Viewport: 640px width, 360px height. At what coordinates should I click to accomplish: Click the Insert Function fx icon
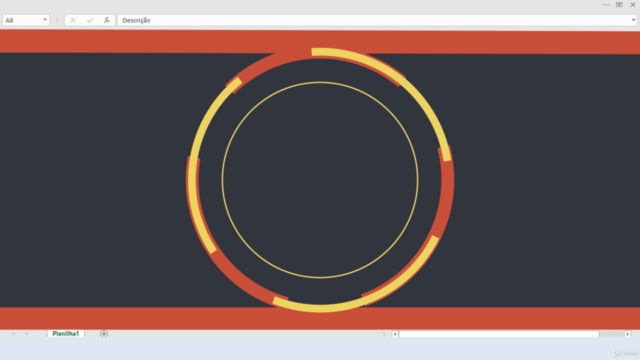pos(107,20)
